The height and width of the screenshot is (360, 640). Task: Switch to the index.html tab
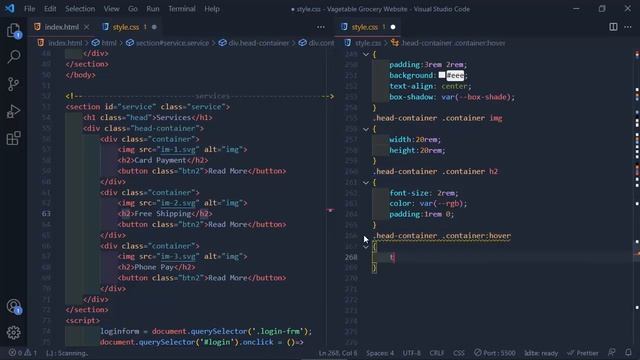(x=62, y=27)
